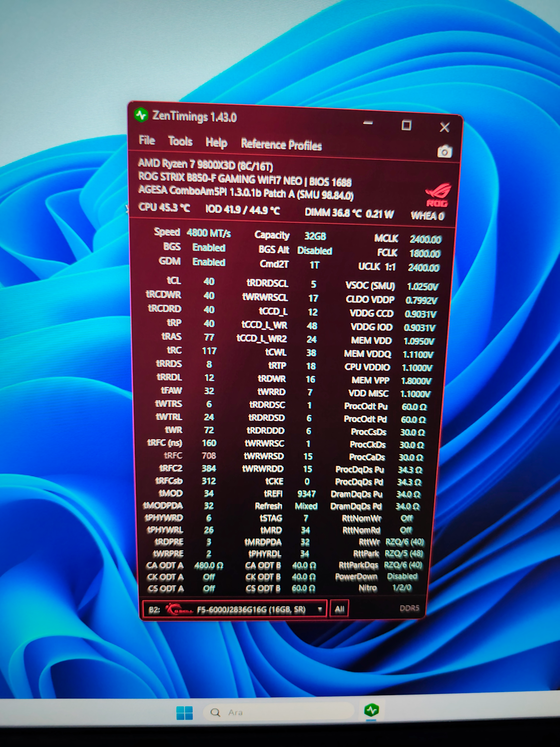The image size is (560, 747).
Task: Select the CLDO VDDP value '0.7992V'
Action: tap(421, 301)
